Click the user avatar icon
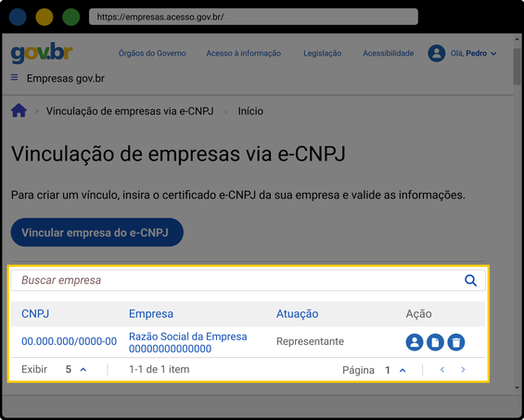Image resolution: width=524 pixels, height=420 pixels. [437, 53]
